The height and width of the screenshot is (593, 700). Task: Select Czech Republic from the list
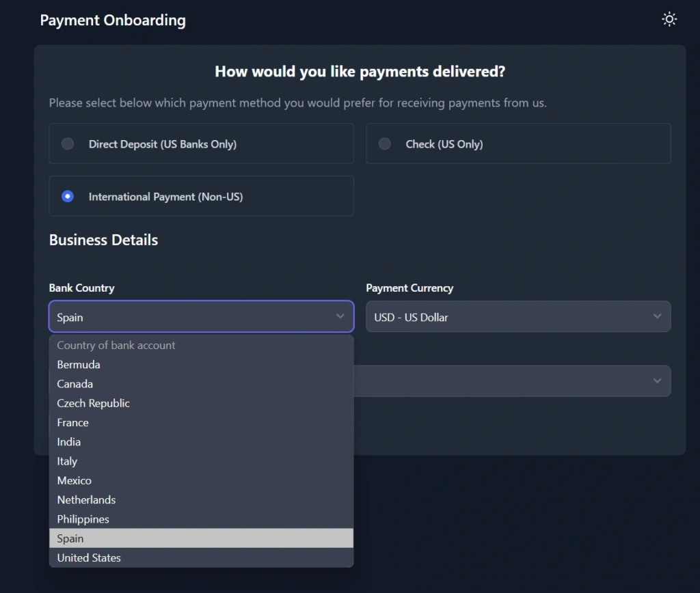coord(93,403)
